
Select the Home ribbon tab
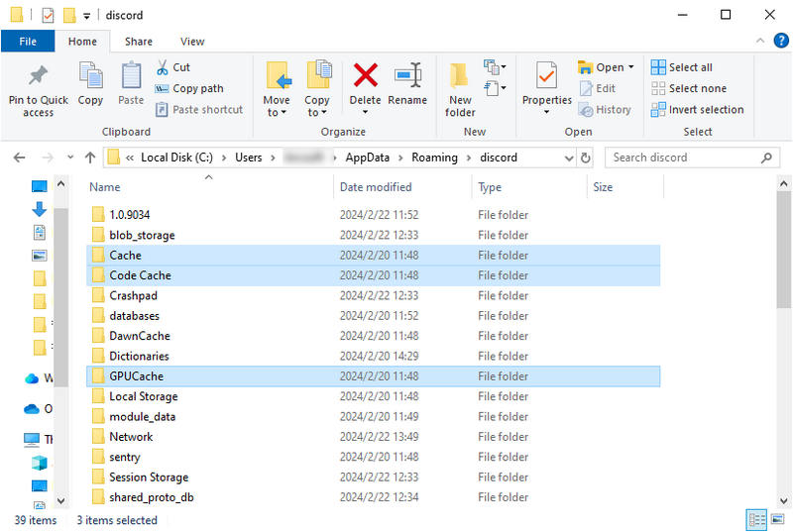click(82, 42)
